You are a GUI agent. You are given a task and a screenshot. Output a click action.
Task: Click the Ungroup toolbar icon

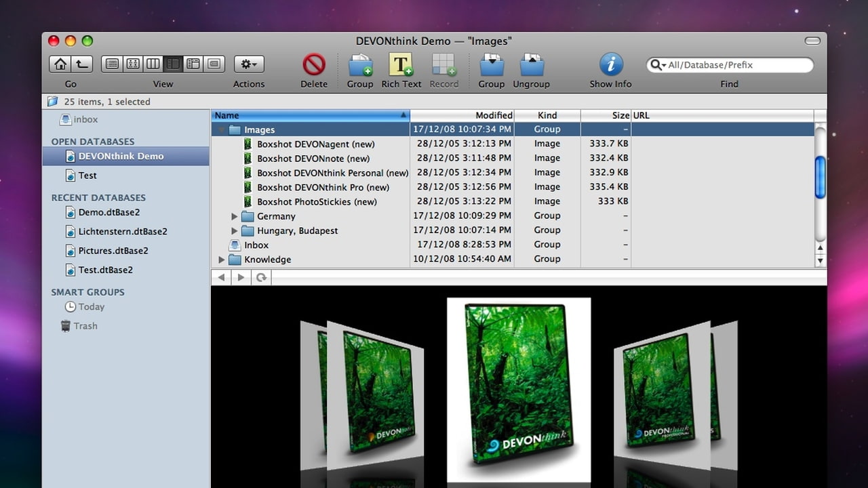coord(531,65)
